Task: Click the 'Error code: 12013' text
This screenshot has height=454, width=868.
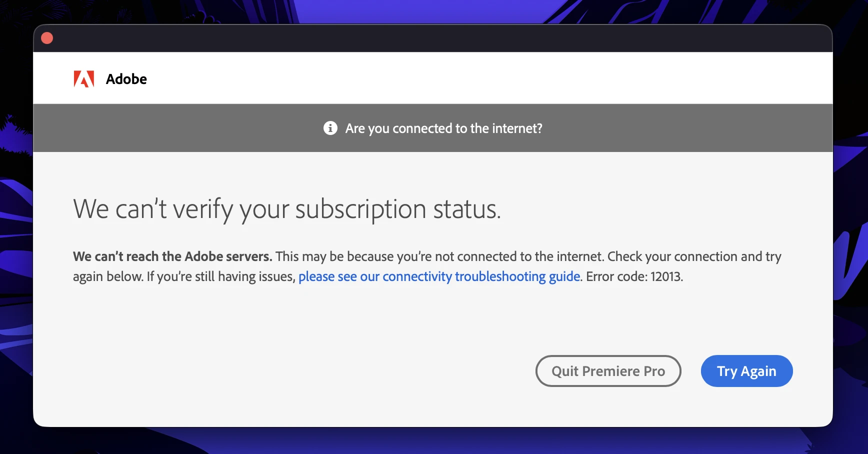Action: 634,276
